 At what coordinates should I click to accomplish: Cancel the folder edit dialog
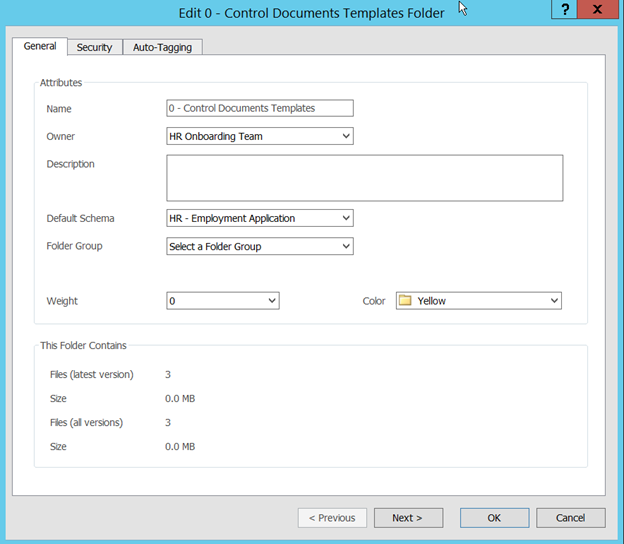570,518
